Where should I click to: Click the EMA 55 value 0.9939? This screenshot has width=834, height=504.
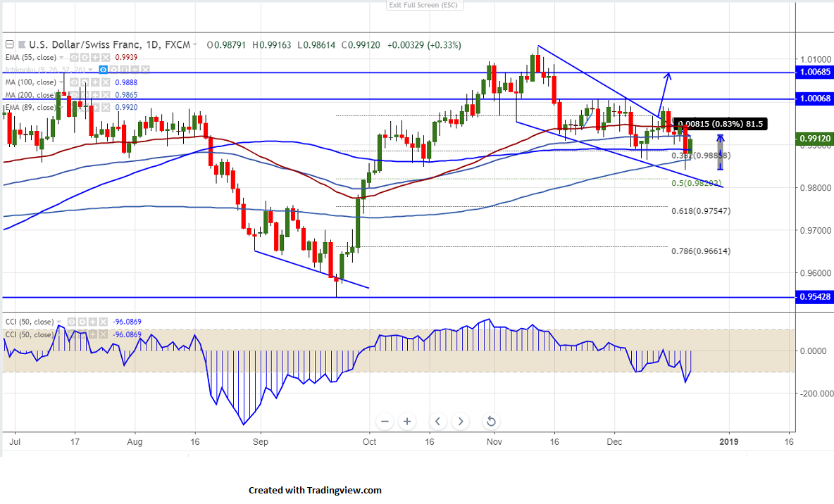[x=126, y=58]
